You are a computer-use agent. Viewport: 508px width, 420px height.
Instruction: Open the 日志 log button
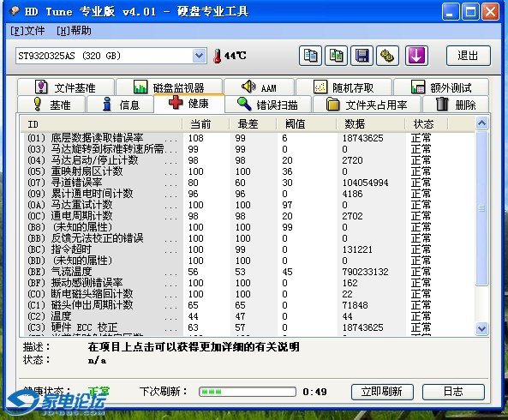point(453,392)
